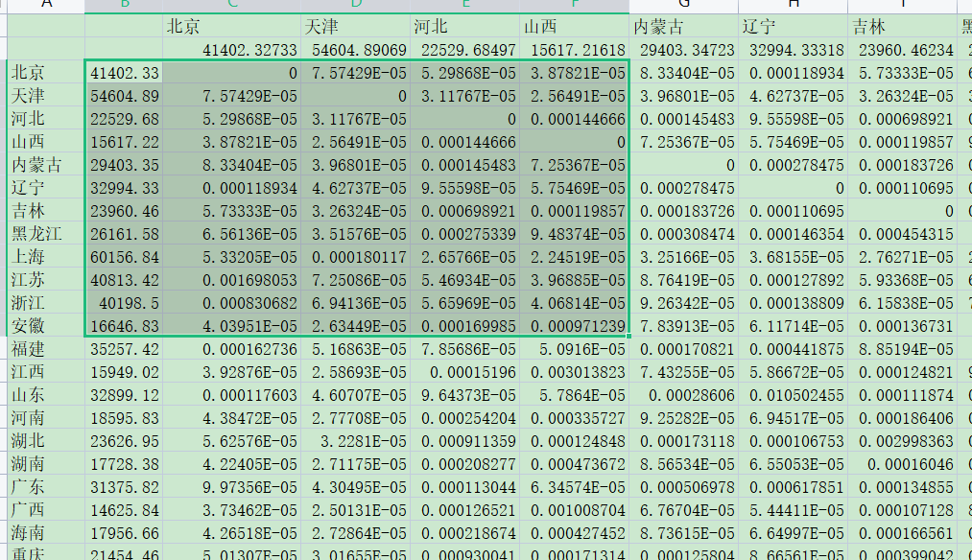This screenshot has width=972, height=560.
Task: Click 0.000911359 in the 湖北 row
Action: tap(465, 441)
